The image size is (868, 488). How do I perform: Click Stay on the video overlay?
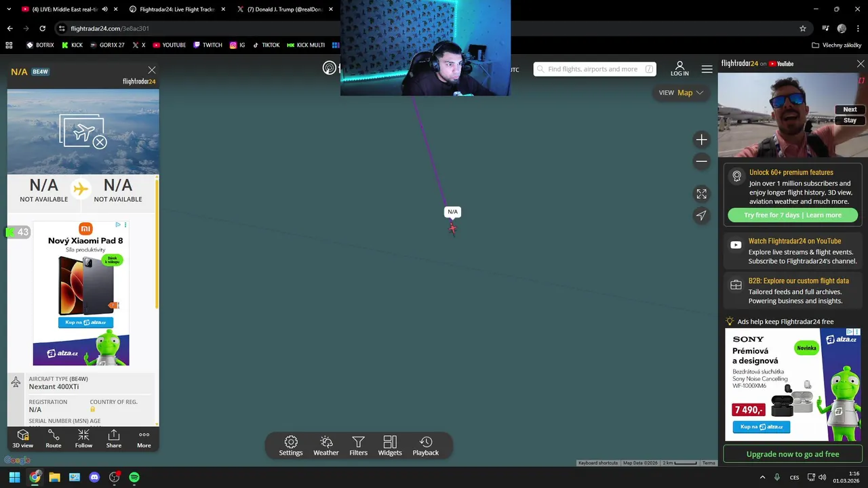click(x=850, y=120)
